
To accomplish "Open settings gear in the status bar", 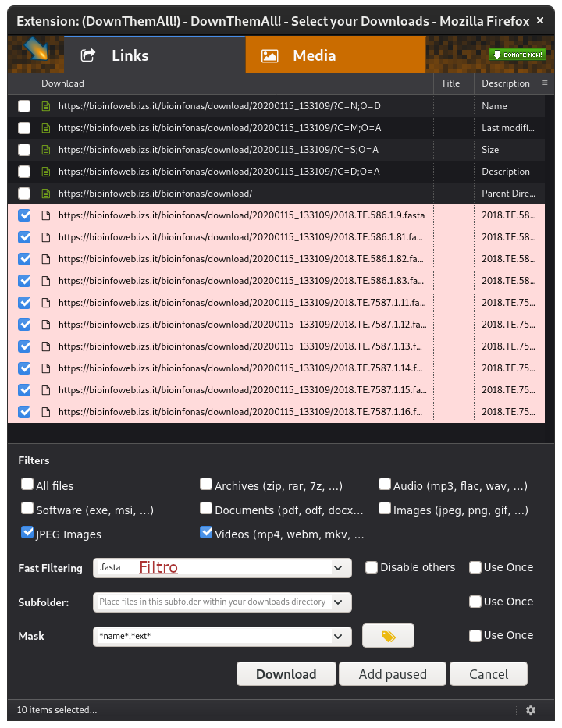I will (531, 710).
